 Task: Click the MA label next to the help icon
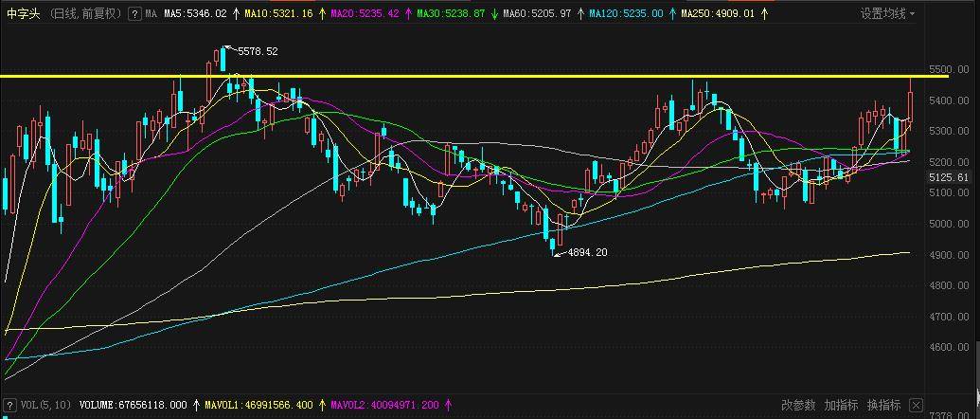[x=151, y=14]
